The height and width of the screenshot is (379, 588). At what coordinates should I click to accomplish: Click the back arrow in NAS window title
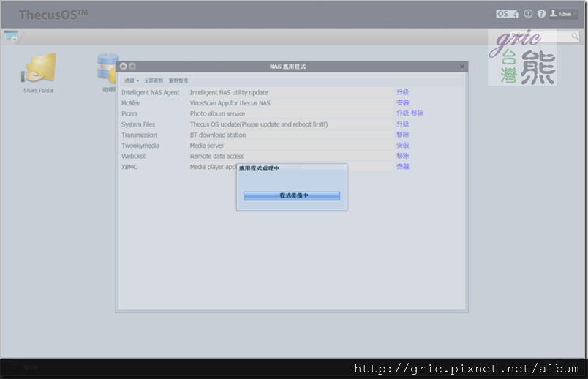124,67
